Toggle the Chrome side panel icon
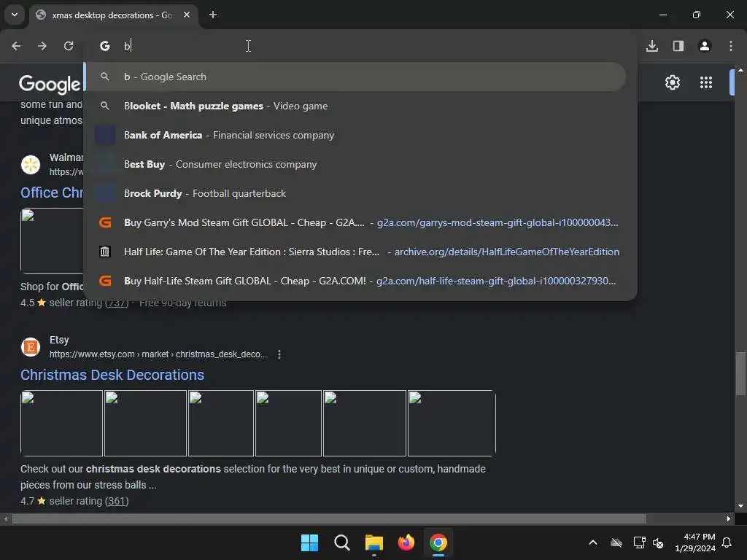This screenshot has width=747, height=560. 678,46
